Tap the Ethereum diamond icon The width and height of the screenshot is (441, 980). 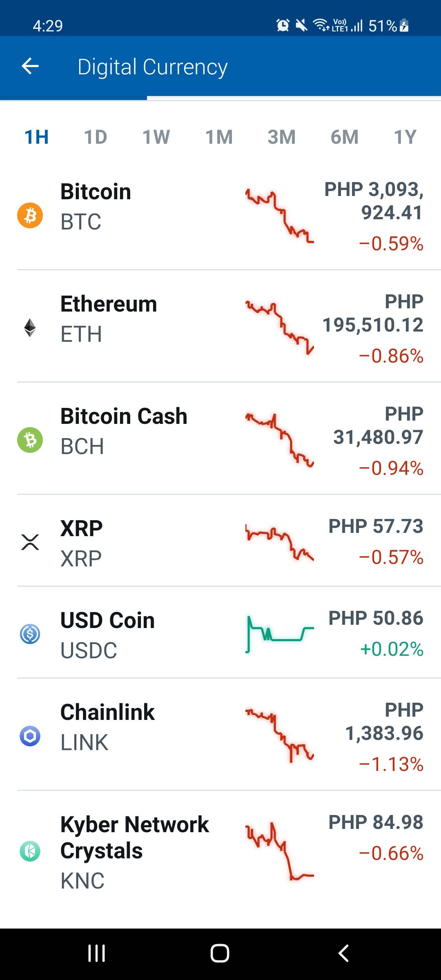[30, 327]
